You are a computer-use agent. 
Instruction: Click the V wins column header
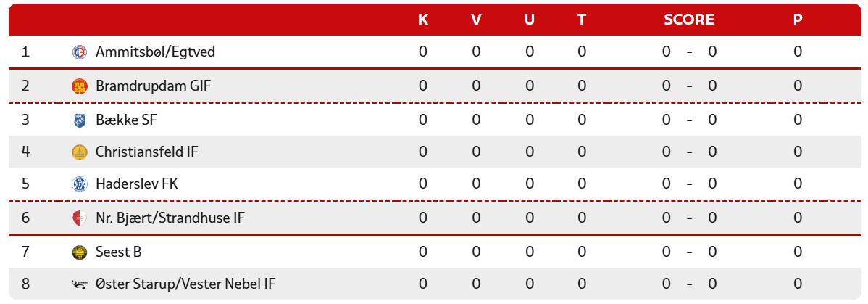coord(476,20)
